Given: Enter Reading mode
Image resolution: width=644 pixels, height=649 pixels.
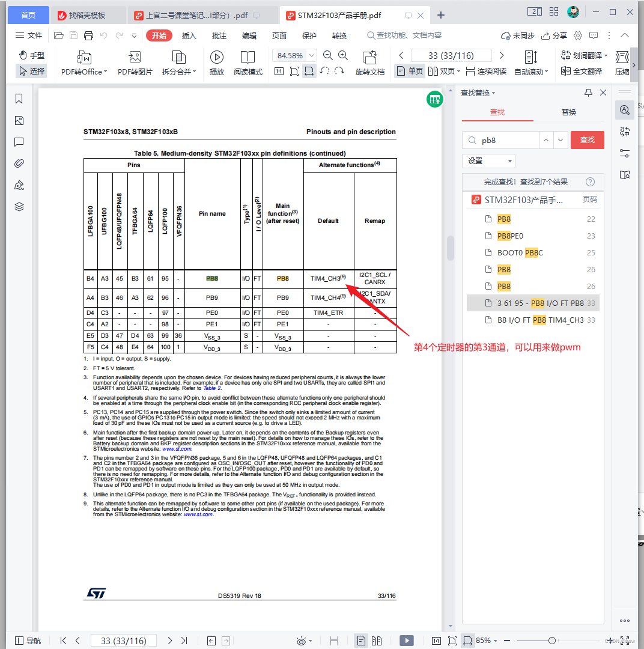Looking at the screenshot, I should 248,63.
